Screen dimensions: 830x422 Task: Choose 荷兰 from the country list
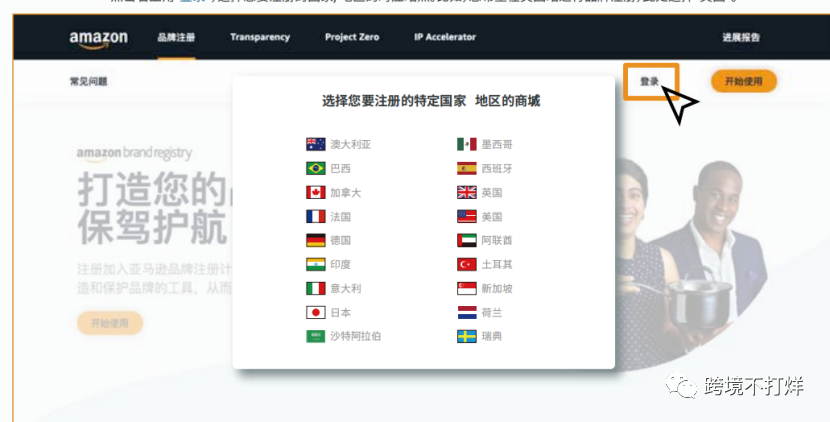[492, 312]
